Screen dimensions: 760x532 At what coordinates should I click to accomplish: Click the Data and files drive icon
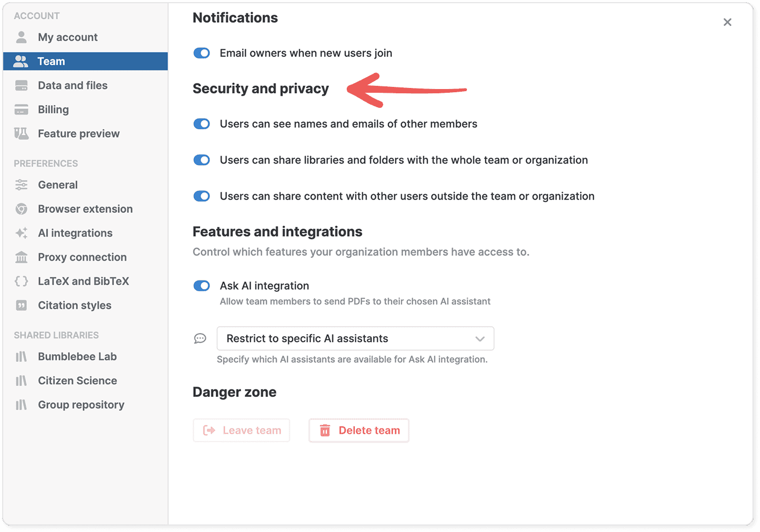[21, 85]
